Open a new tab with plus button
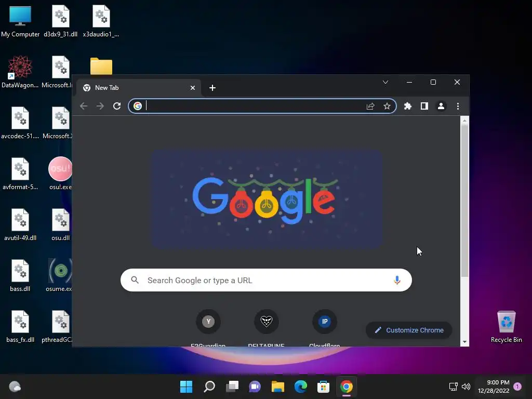This screenshot has height=399, width=532. pyautogui.click(x=212, y=88)
